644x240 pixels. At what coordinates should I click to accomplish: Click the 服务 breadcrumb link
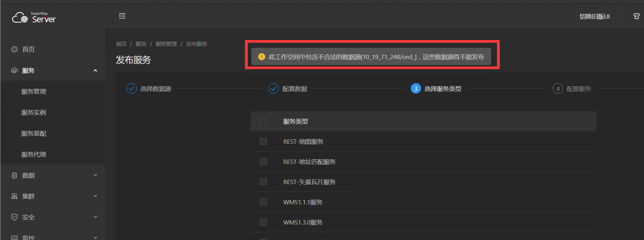[141, 44]
